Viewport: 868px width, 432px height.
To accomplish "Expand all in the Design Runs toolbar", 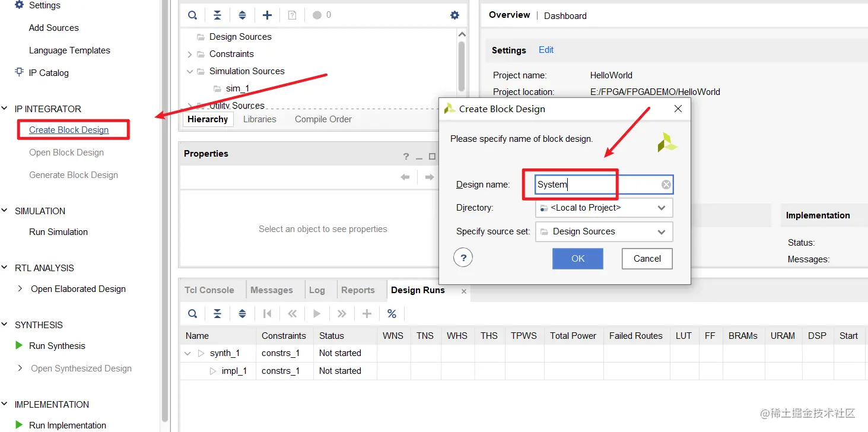I will tap(242, 314).
